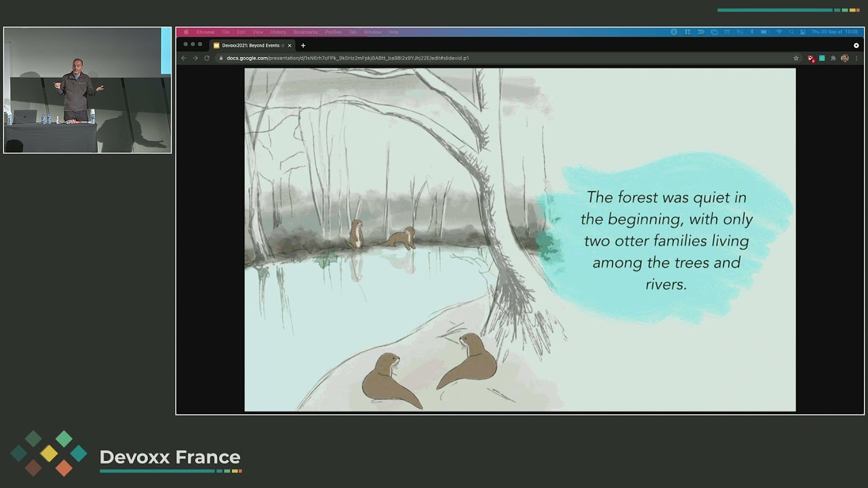
Task: Open the red mail extension
Action: click(811, 58)
